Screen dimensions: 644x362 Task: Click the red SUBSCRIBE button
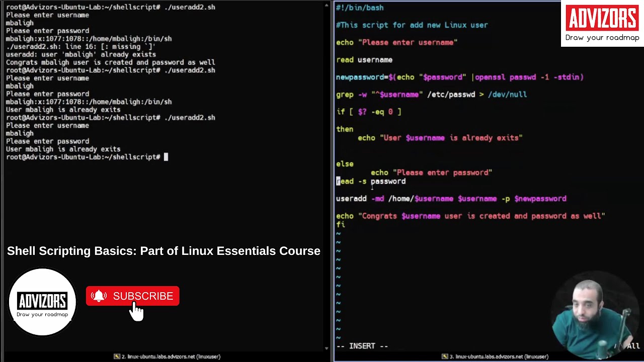(132, 296)
